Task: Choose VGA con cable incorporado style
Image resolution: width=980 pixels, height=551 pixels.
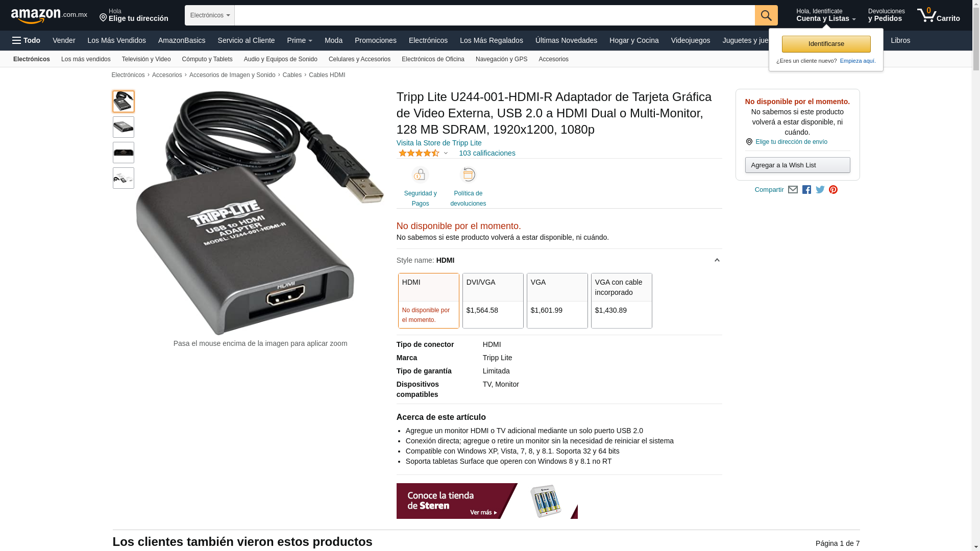Action: (621, 300)
